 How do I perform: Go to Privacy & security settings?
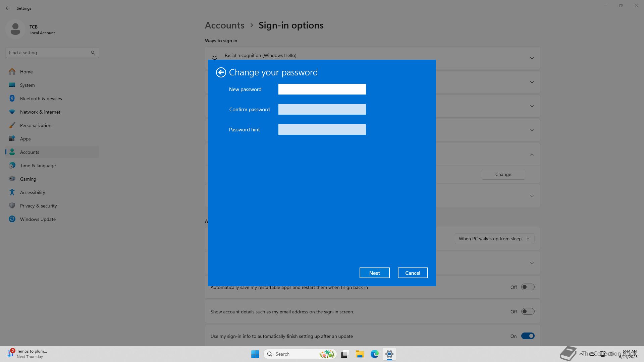[38, 206]
